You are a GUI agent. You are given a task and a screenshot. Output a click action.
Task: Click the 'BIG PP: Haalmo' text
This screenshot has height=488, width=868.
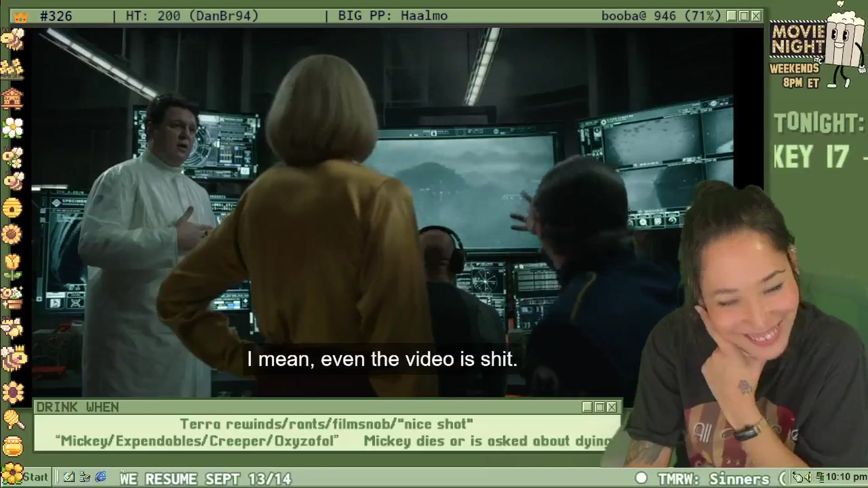click(393, 16)
